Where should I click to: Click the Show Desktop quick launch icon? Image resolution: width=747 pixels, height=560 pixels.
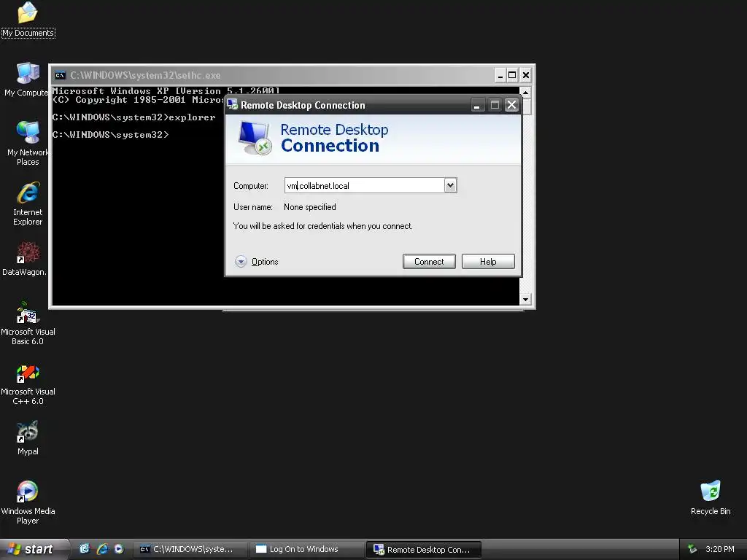click(85, 549)
